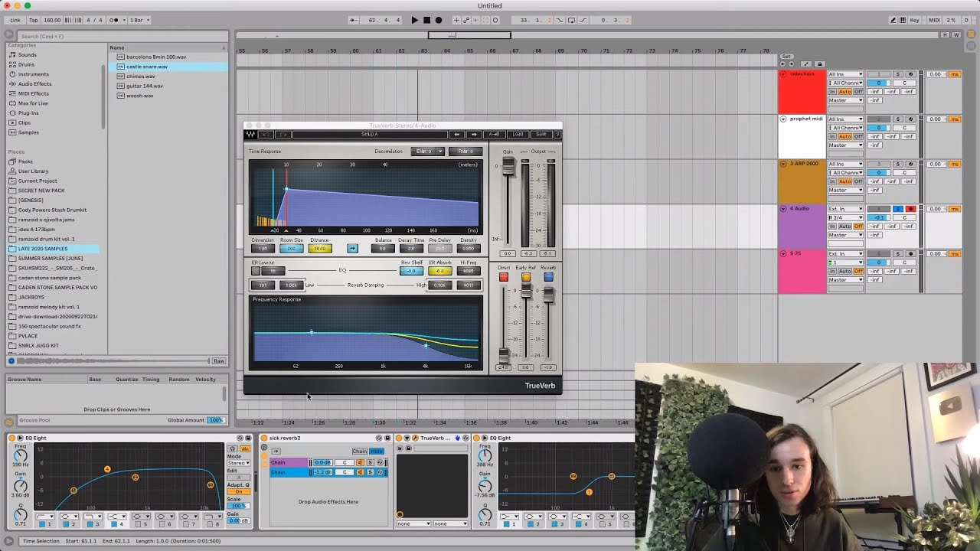Click the Decay Time value box
The height and width of the screenshot is (551, 980).
click(x=411, y=249)
